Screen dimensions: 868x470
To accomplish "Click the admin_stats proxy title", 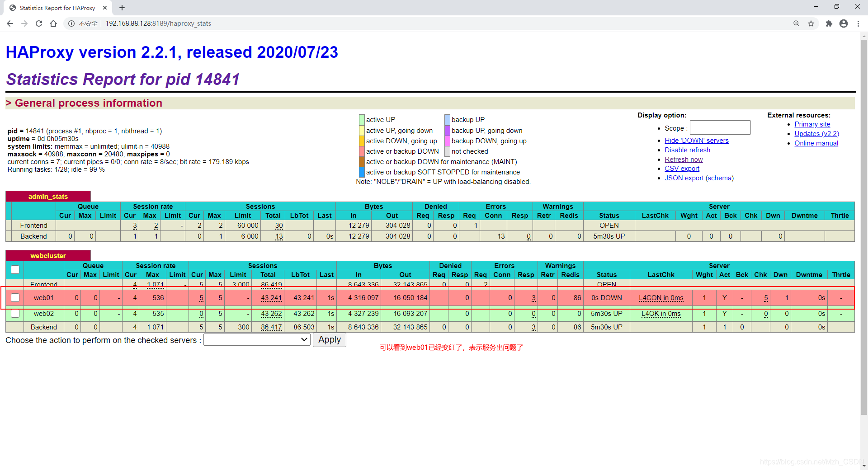I will [x=48, y=197].
